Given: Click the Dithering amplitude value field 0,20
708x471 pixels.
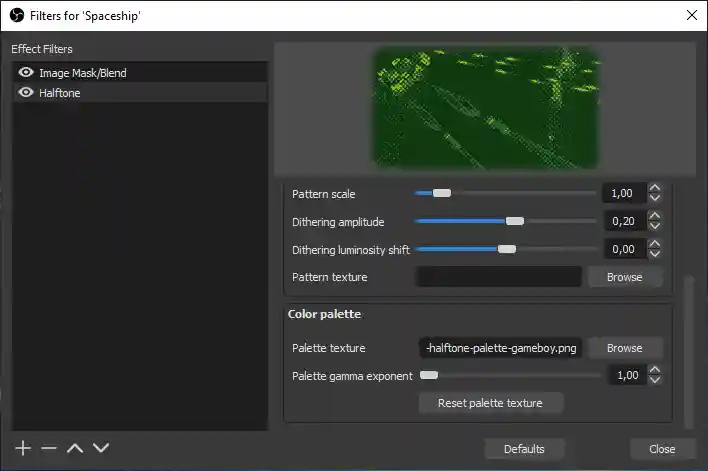Looking at the screenshot, I should pos(624,221).
